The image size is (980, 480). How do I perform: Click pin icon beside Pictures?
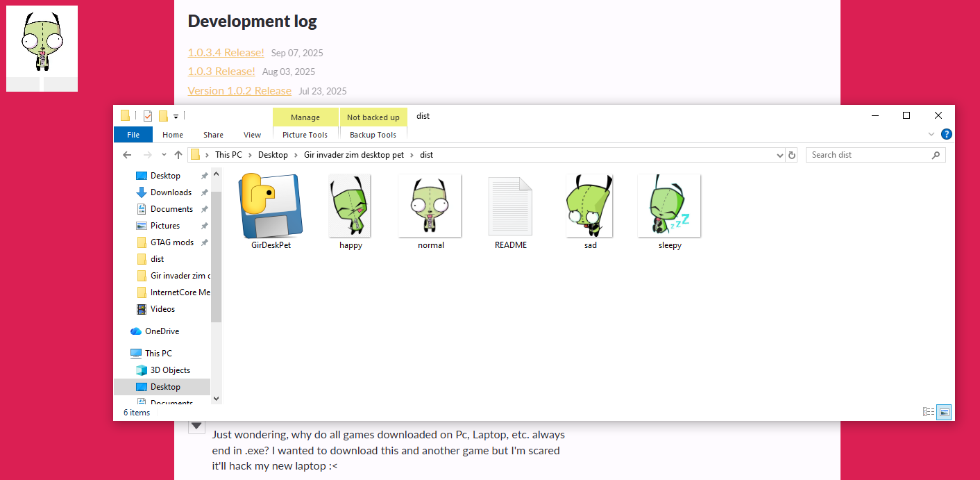pyautogui.click(x=204, y=226)
